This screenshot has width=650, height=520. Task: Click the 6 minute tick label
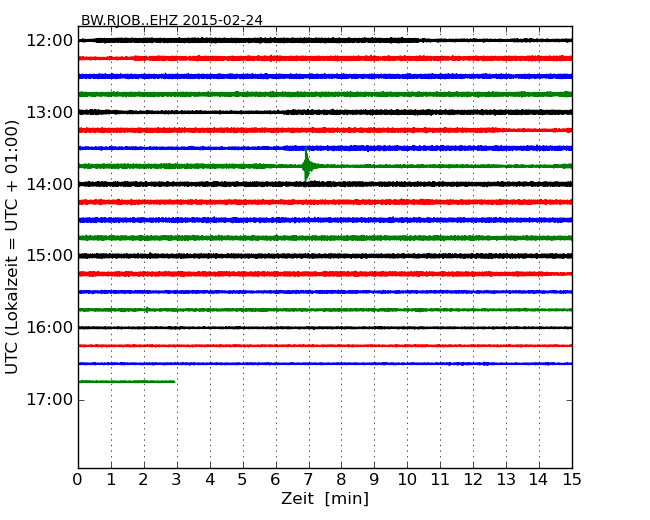tap(275, 480)
